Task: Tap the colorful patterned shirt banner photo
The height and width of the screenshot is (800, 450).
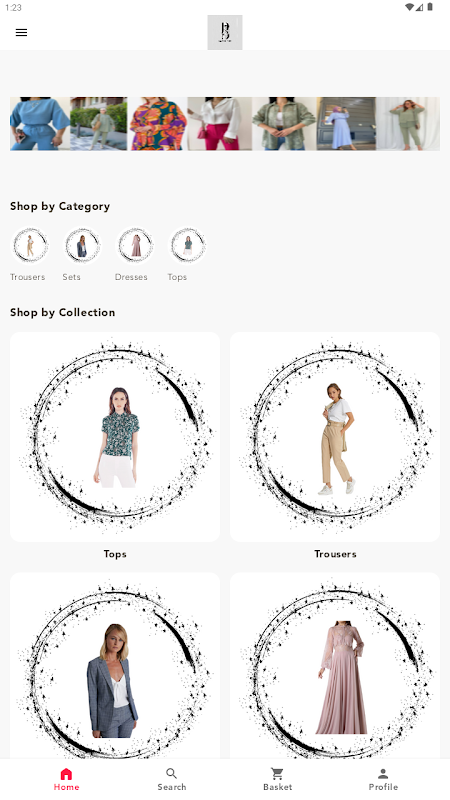Action: coord(157,123)
